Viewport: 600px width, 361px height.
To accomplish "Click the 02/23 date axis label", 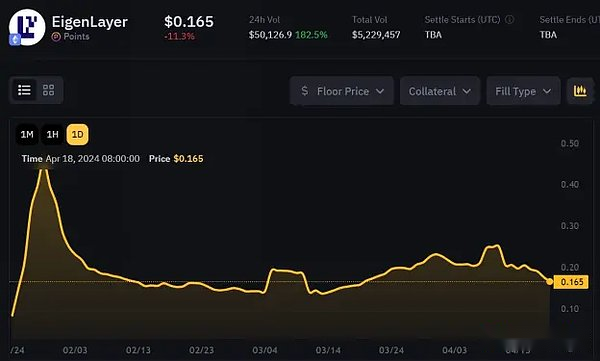I will click(202, 350).
